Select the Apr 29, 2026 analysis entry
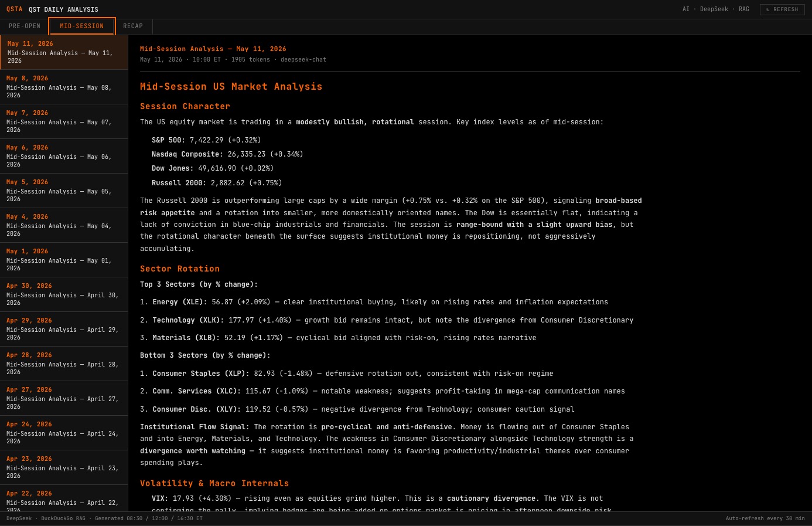The image size is (812, 526). pos(64,329)
